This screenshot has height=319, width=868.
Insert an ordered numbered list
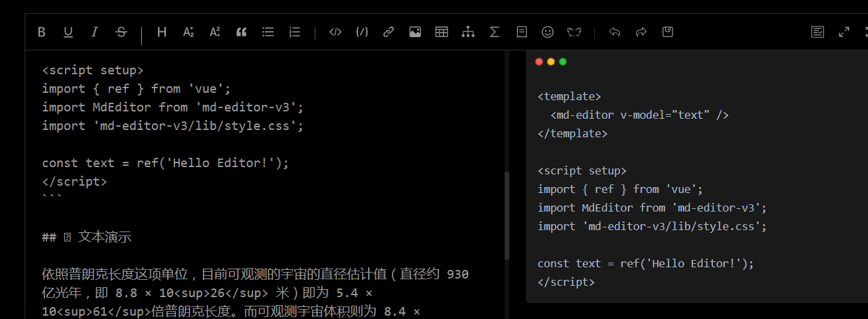(x=295, y=32)
